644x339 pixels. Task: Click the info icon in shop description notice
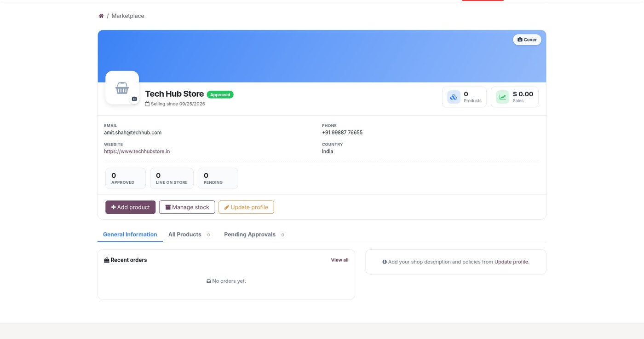[x=385, y=262]
